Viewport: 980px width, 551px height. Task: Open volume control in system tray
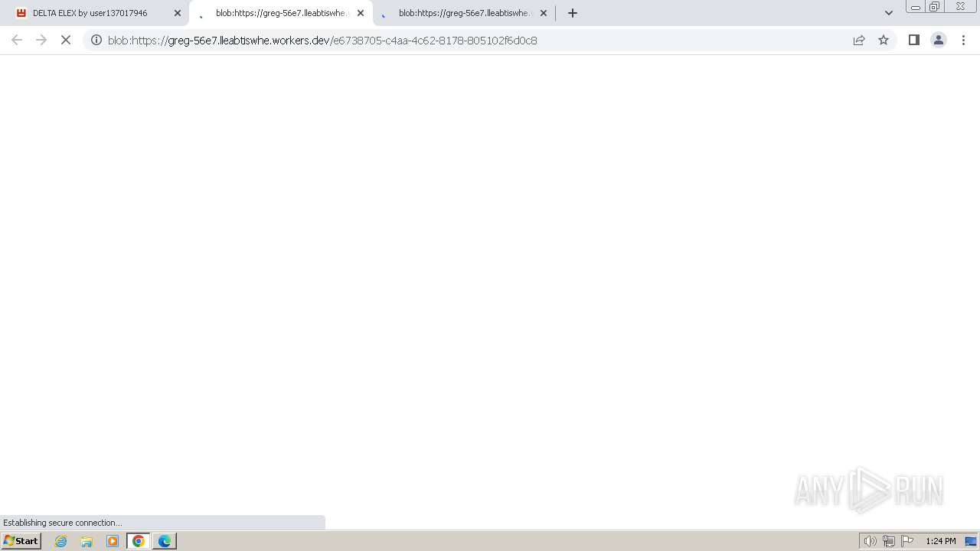(x=871, y=541)
